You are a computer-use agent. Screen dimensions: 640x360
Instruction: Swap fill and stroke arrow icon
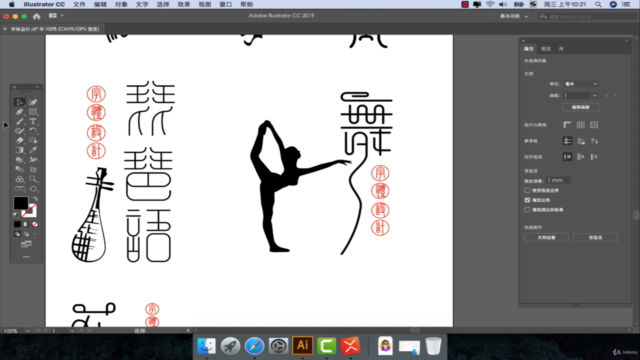coord(35,200)
